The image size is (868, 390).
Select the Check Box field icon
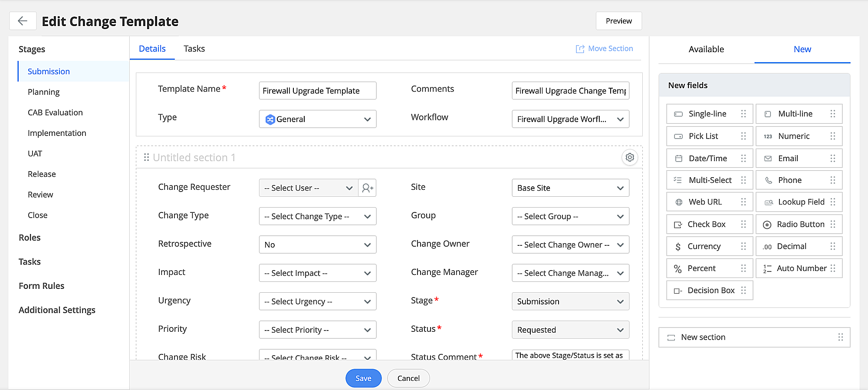(677, 225)
